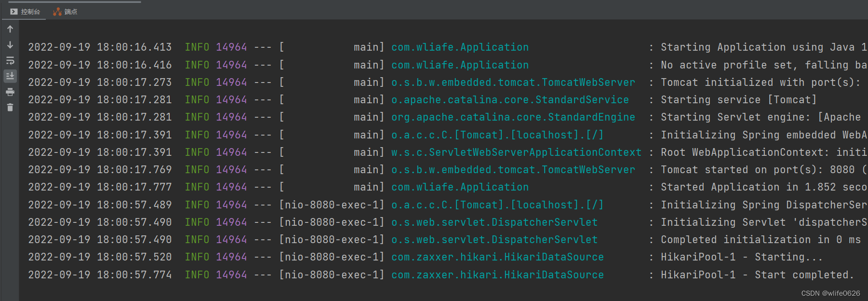
Task: Click the print console icon
Action: coord(10,92)
